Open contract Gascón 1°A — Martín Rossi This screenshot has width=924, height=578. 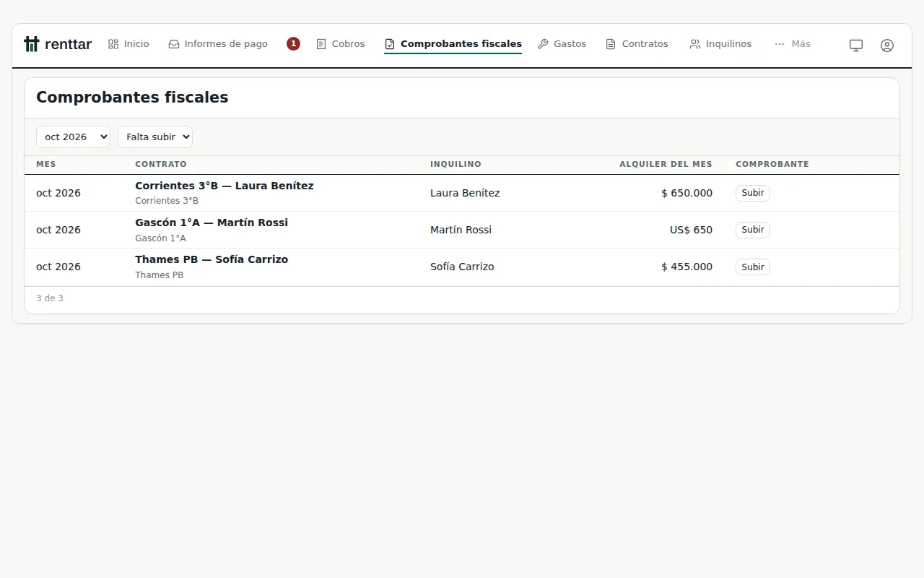click(212, 223)
